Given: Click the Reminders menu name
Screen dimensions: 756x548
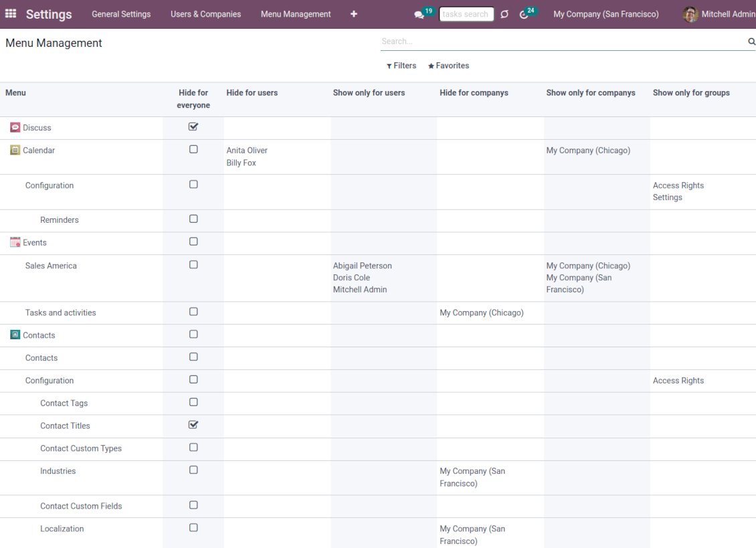Looking at the screenshot, I should (60, 220).
